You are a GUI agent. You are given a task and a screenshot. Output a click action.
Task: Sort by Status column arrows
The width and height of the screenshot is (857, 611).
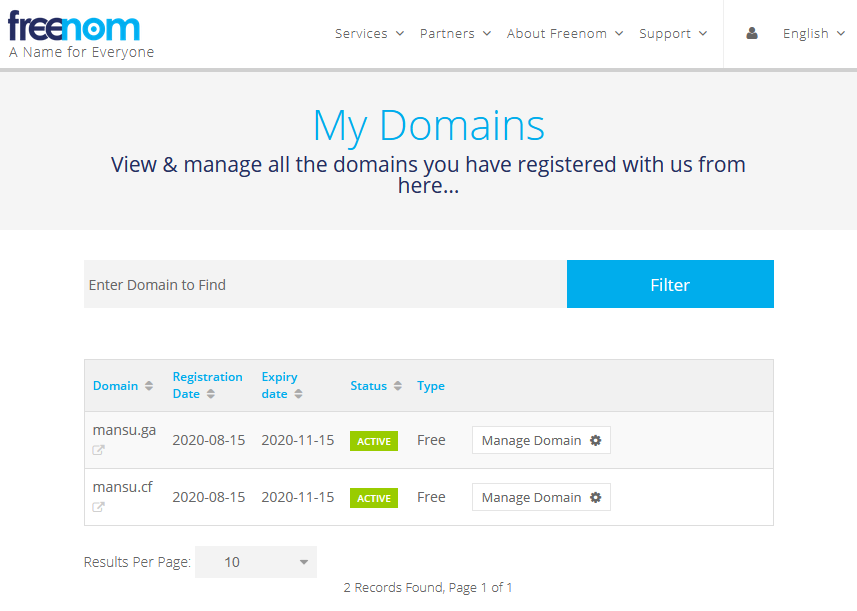click(x=397, y=386)
